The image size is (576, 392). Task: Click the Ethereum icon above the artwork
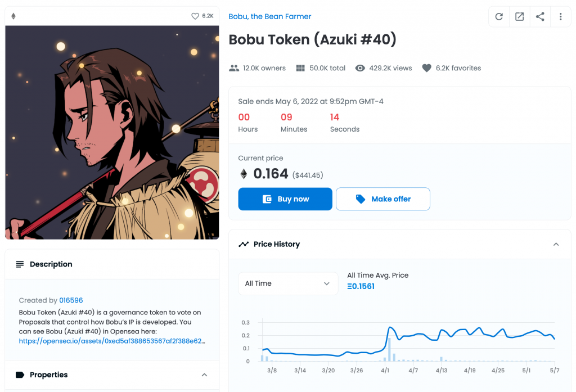pos(13,16)
